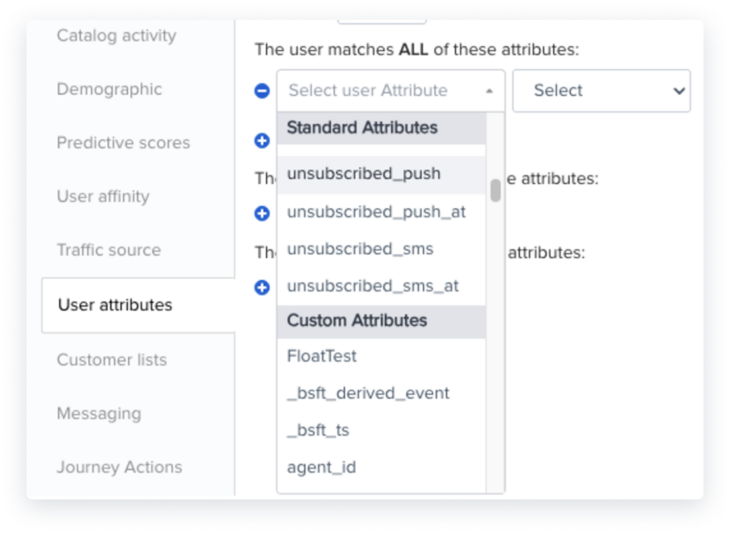
Task: Switch to the Demographic tab
Action: [109, 89]
